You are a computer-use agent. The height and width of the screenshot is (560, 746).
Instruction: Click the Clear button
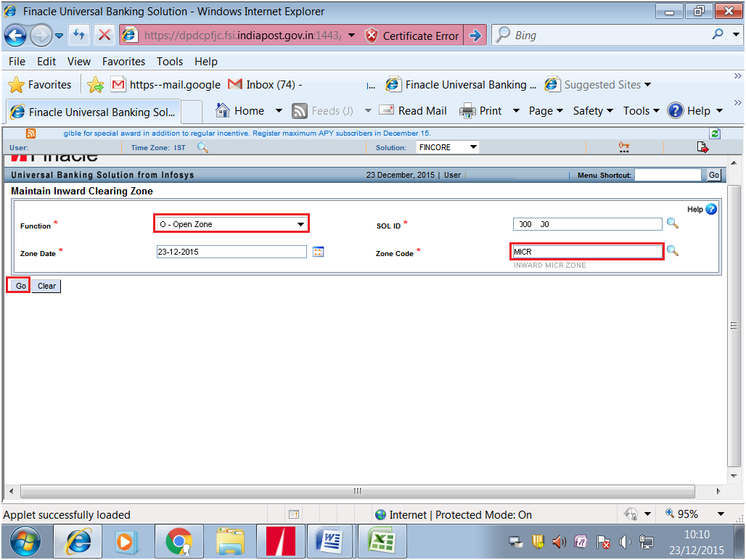click(x=45, y=285)
